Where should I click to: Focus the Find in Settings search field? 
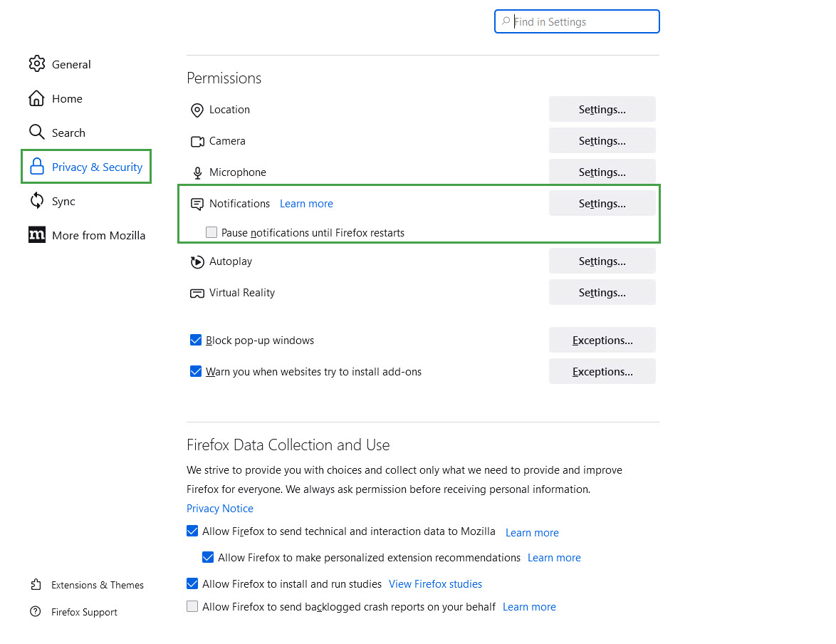584,22
